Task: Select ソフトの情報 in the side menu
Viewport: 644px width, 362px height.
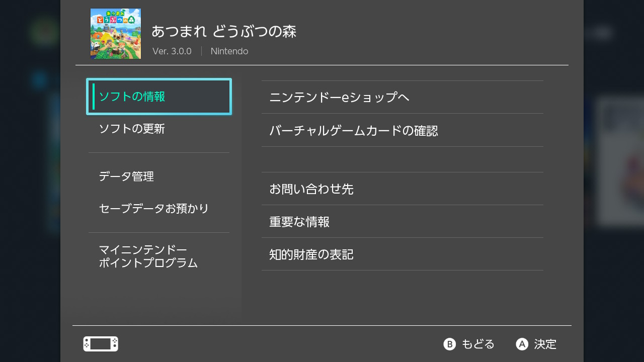Action: pos(159,97)
